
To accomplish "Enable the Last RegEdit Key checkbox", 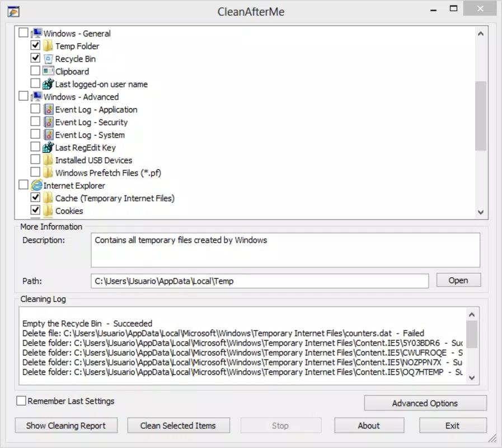I will coord(35,147).
